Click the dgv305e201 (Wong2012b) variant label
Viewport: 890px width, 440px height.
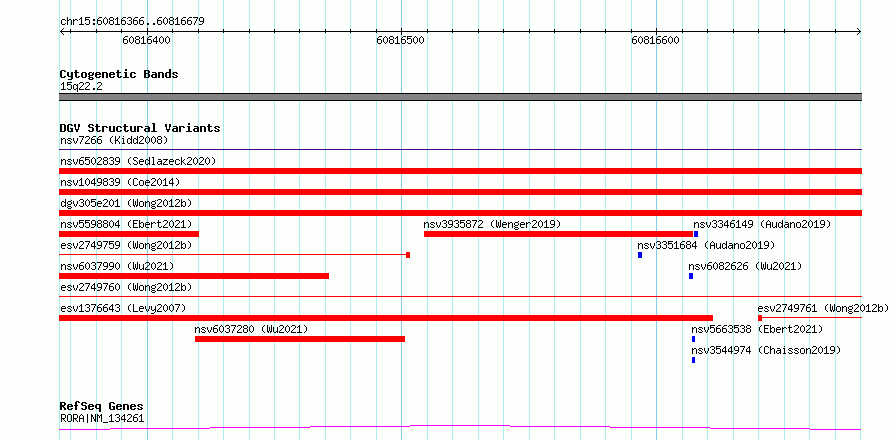click(126, 203)
